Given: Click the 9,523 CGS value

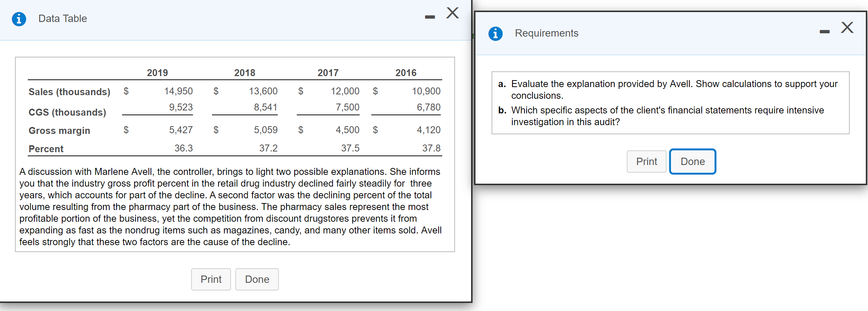Looking at the screenshot, I should (x=181, y=107).
